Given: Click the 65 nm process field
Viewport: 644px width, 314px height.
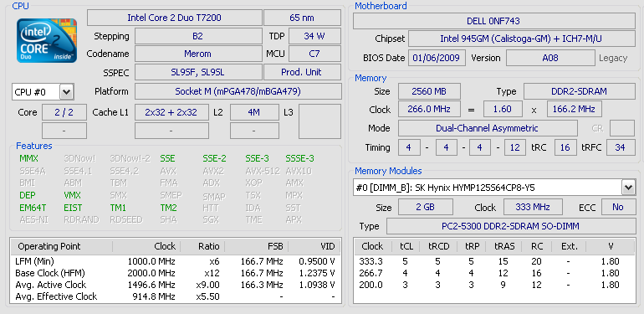Looking at the screenshot, I should [302, 18].
